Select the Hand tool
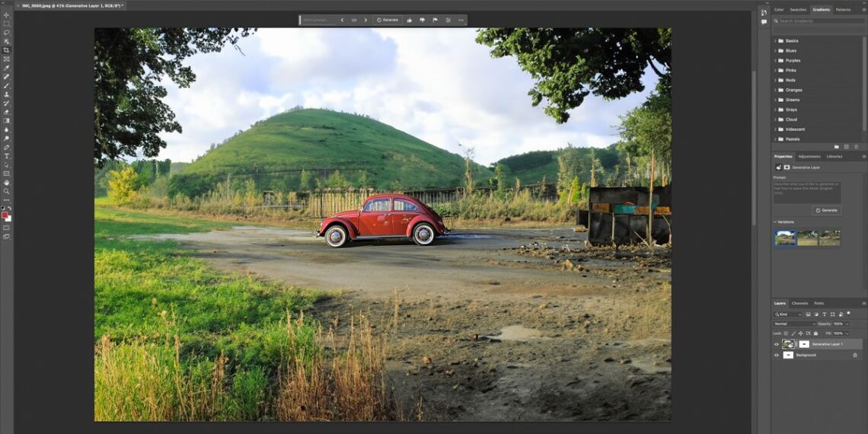 coord(7,182)
